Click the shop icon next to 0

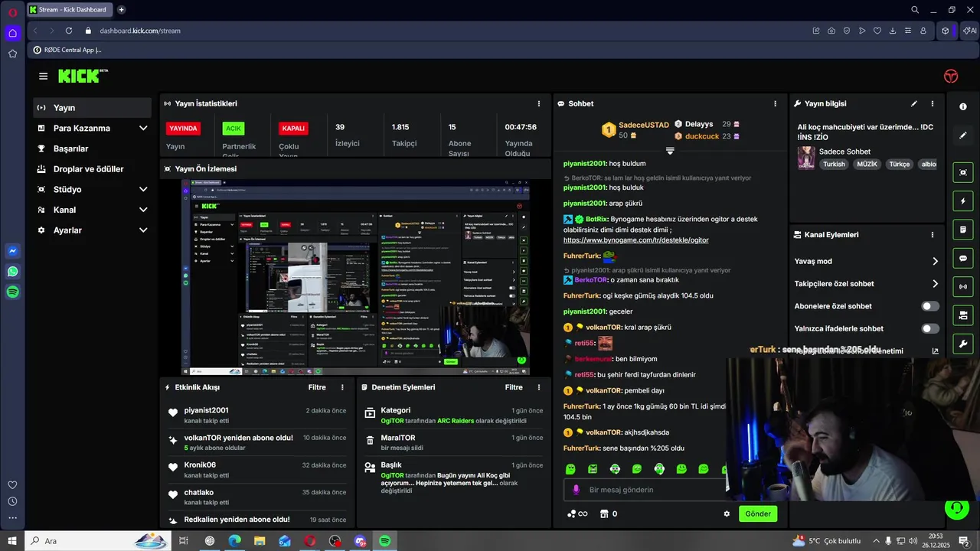(603, 514)
